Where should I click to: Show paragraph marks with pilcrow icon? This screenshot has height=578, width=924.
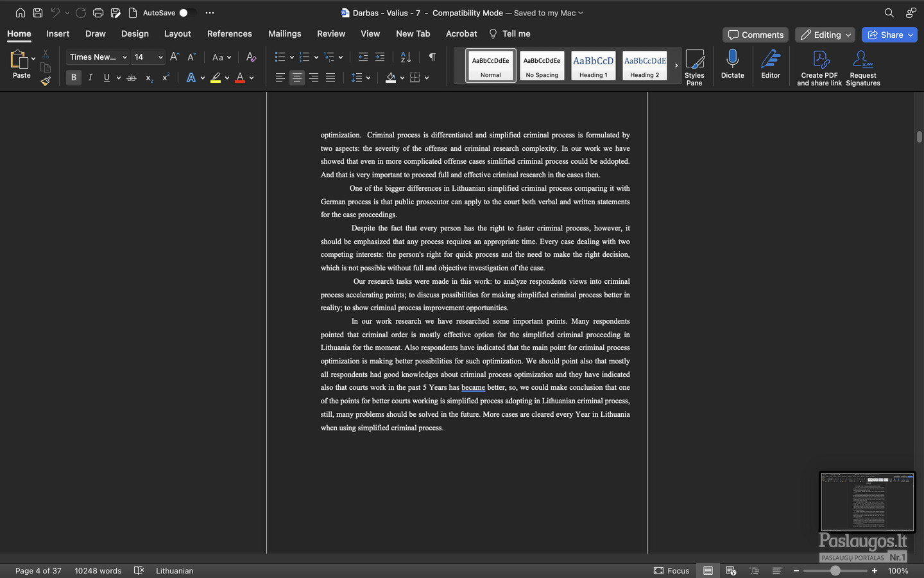point(432,57)
